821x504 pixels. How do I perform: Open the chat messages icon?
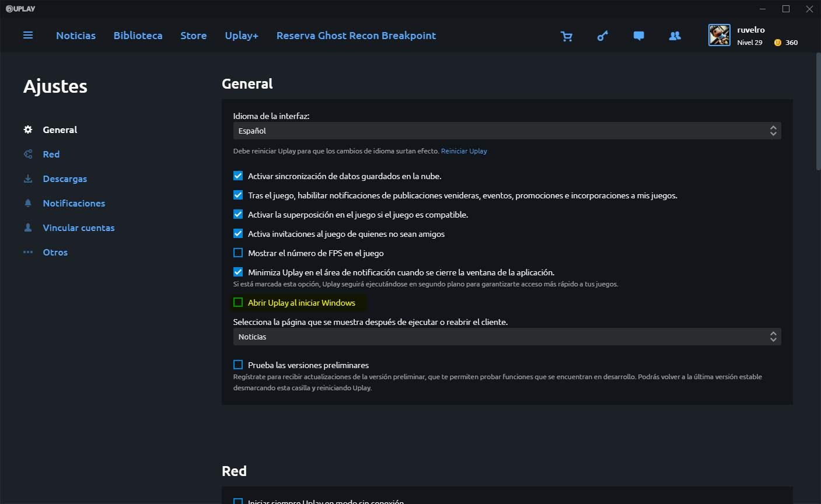(639, 36)
